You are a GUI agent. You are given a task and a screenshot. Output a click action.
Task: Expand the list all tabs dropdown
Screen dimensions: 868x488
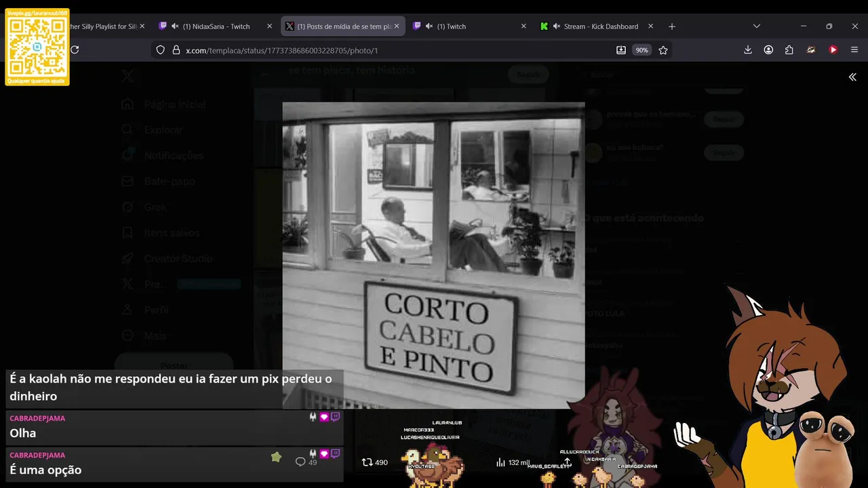757,26
